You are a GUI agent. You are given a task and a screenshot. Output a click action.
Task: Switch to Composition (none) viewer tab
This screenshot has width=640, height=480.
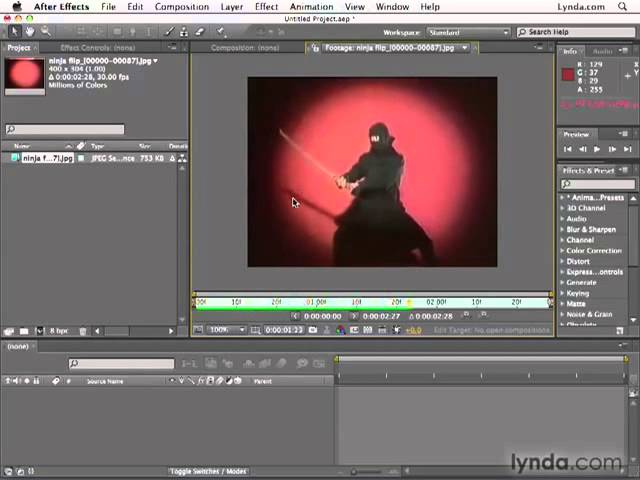[x=245, y=48]
